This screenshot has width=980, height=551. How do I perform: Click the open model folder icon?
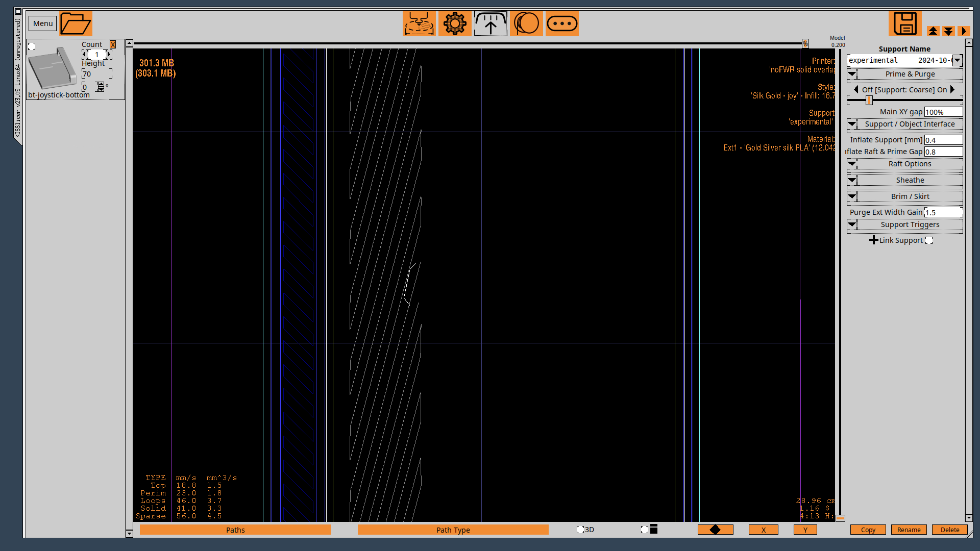(x=76, y=23)
